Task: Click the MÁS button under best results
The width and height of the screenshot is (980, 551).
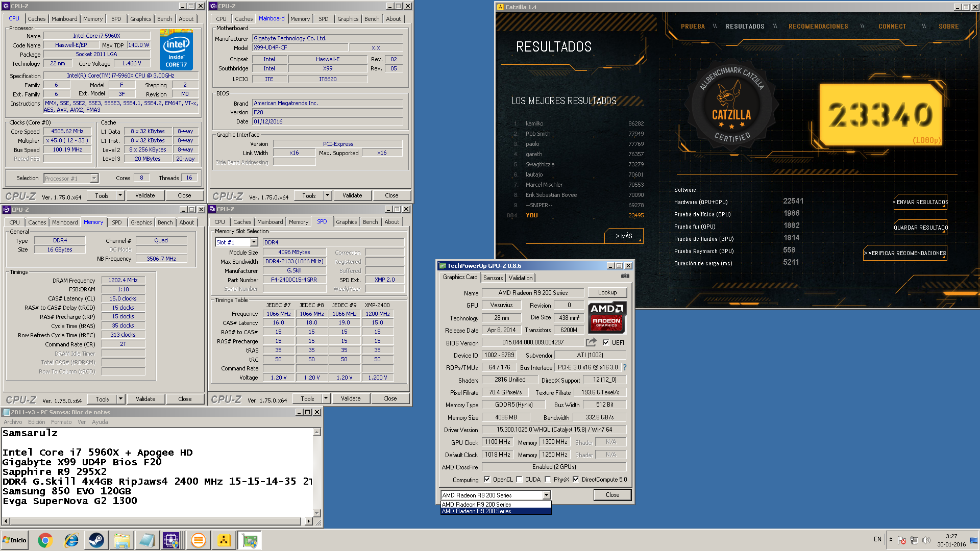Action: tap(624, 236)
